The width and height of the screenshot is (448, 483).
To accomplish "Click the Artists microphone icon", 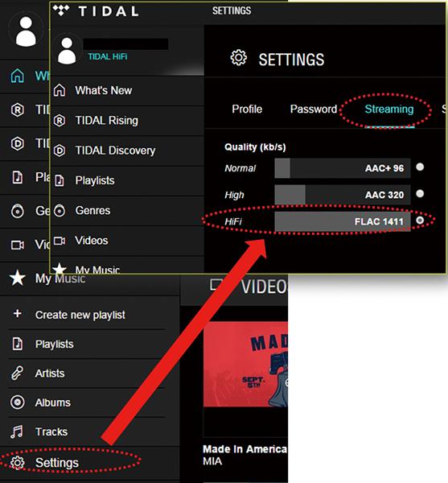I will point(17,373).
